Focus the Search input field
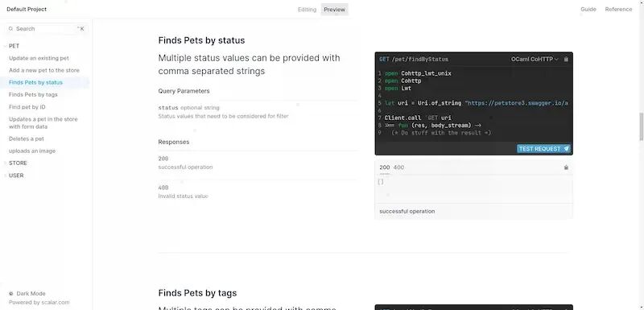 point(46,29)
